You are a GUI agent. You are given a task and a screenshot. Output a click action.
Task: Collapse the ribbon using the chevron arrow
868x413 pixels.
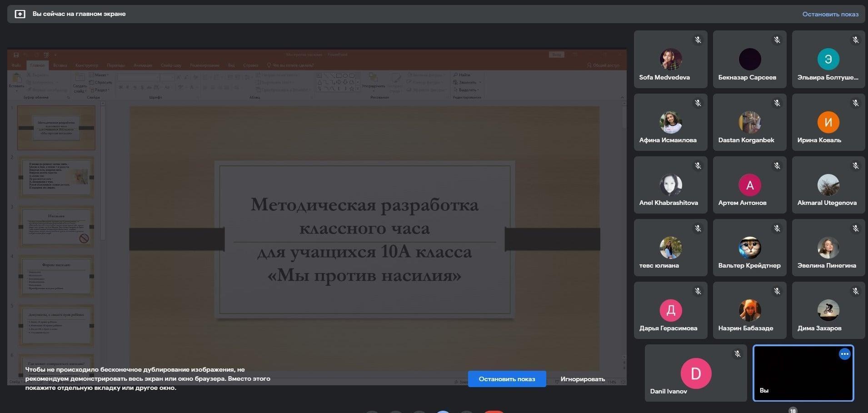622,97
